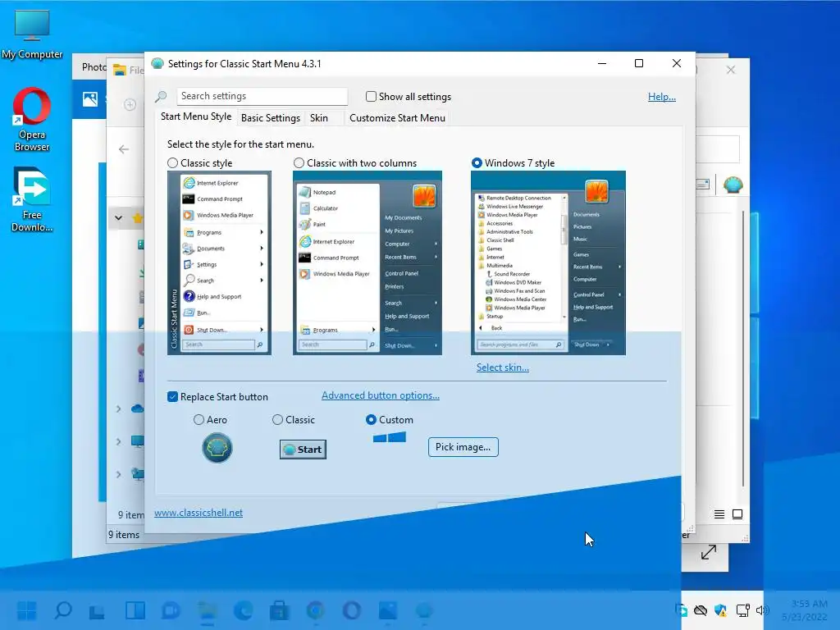Image resolution: width=840 pixels, height=630 pixels.
Task: Click Pick image button
Action: click(x=463, y=447)
